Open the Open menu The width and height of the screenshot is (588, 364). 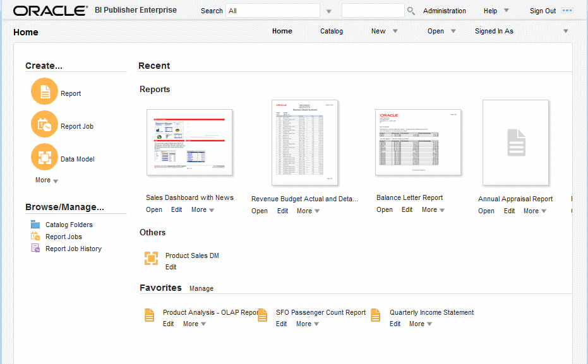436,31
